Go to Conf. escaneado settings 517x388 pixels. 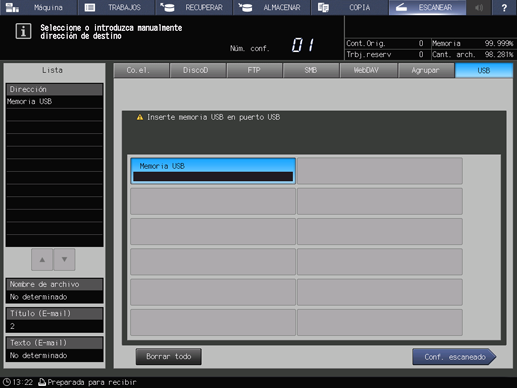point(454,357)
